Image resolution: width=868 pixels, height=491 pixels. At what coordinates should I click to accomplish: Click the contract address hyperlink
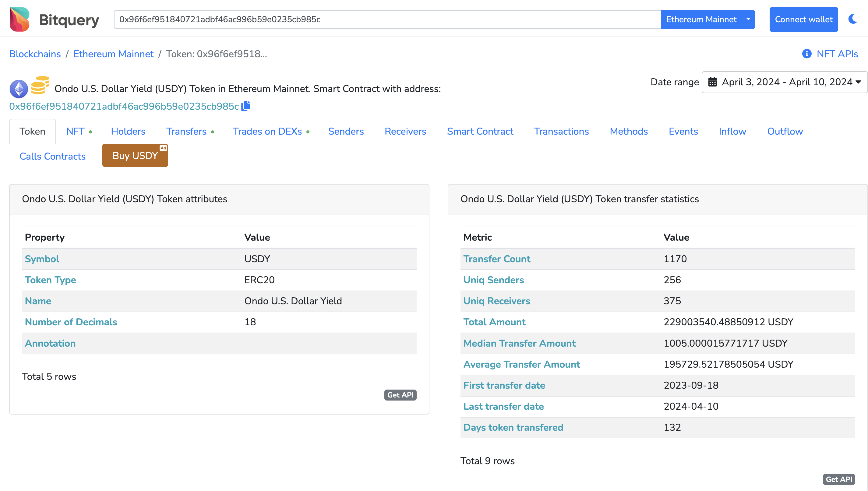tap(124, 106)
